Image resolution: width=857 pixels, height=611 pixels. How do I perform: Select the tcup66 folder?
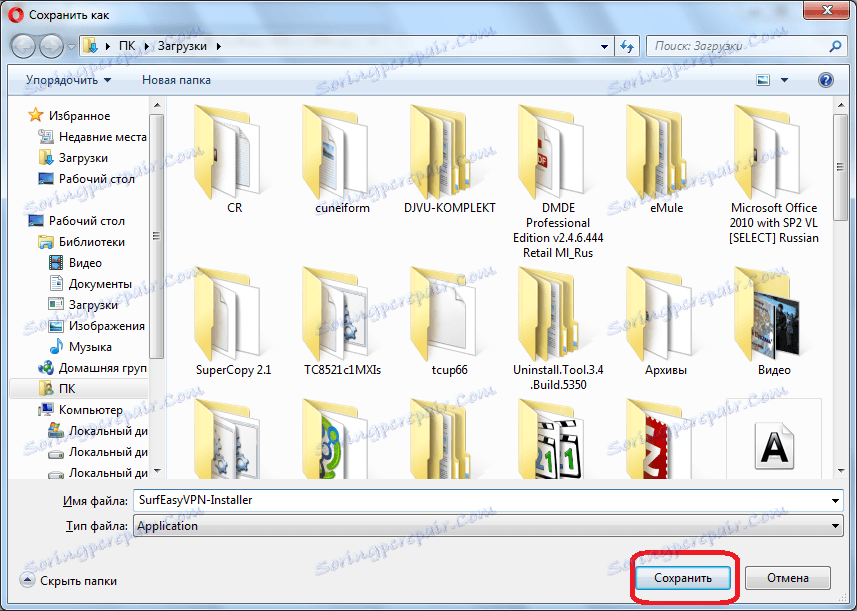coord(449,321)
